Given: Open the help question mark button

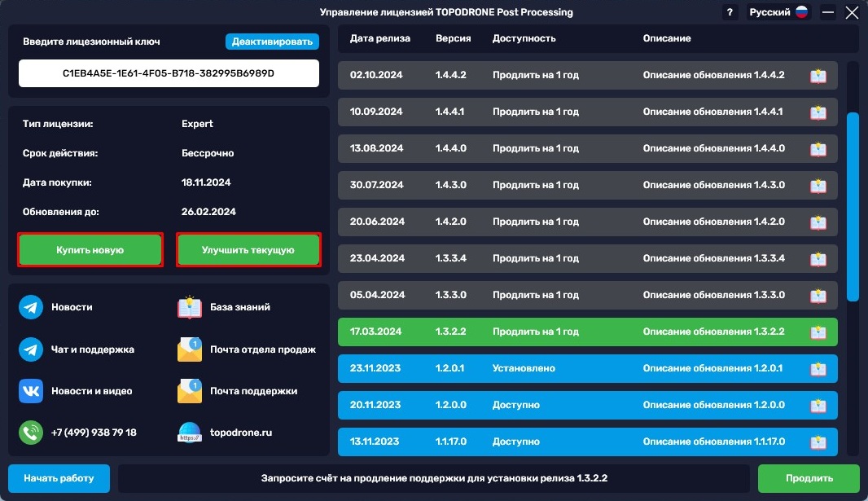Looking at the screenshot, I should coord(730,12).
